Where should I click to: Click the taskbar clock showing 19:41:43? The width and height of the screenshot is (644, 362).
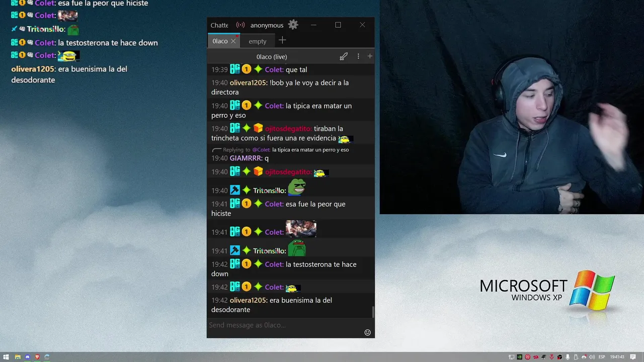(617, 357)
